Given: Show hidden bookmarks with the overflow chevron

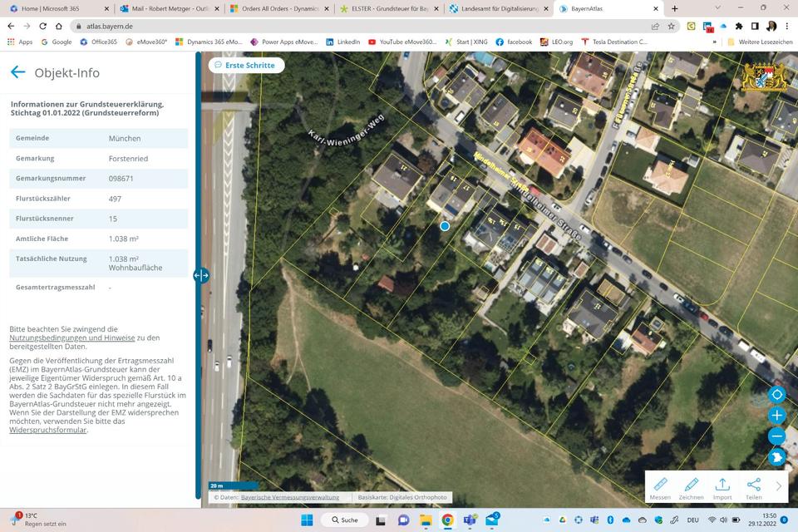Looking at the screenshot, I should pyautogui.click(x=714, y=42).
